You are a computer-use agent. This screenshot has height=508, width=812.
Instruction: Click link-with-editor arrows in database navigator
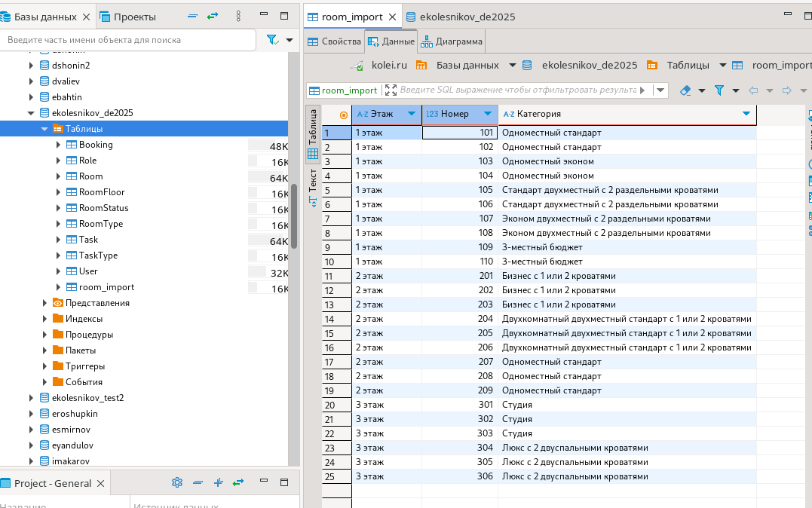pos(213,17)
